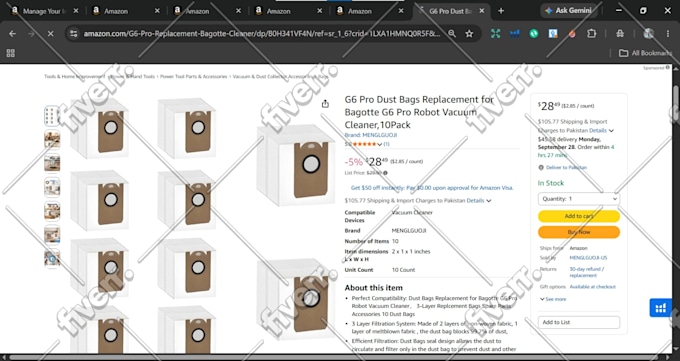This screenshot has width=680, height=361.
Task: Open the Available at checkout gift link
Action: 592,287
